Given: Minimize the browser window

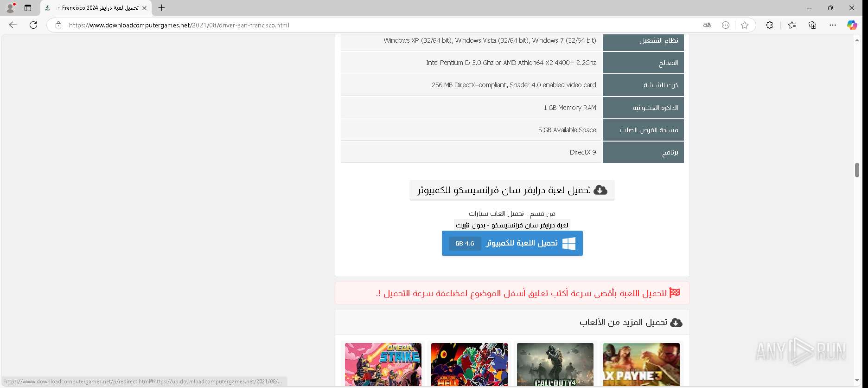Looking at the screenshot, I should click(x=809, y=8).
